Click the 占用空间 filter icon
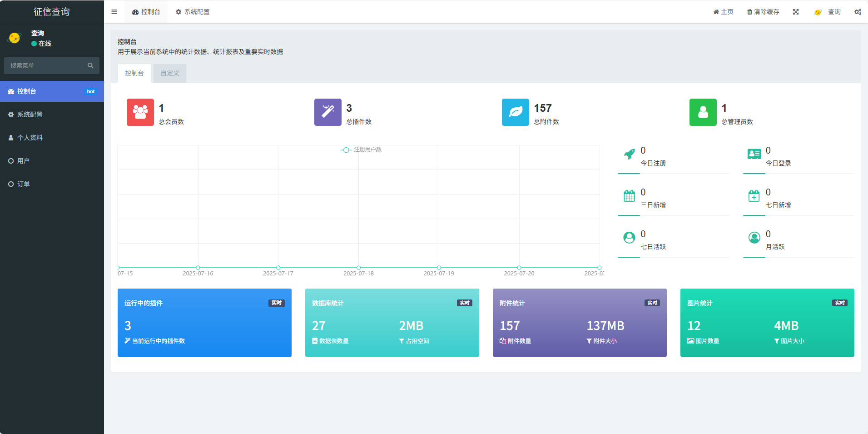 [402, 341]
